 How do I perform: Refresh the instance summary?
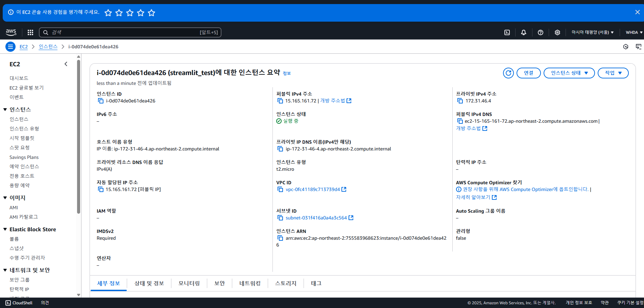[508, 73]
